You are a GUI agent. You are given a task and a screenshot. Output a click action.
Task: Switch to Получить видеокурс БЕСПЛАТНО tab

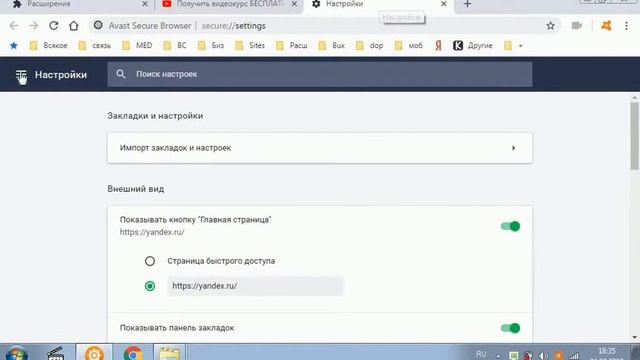point(229,4)
